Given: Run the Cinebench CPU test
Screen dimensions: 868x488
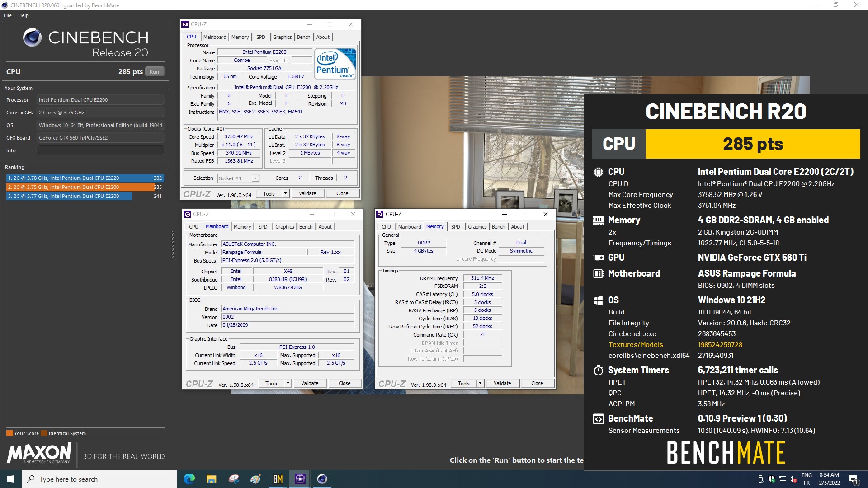Looking at the screenshot, I should [x=155, y=72].
